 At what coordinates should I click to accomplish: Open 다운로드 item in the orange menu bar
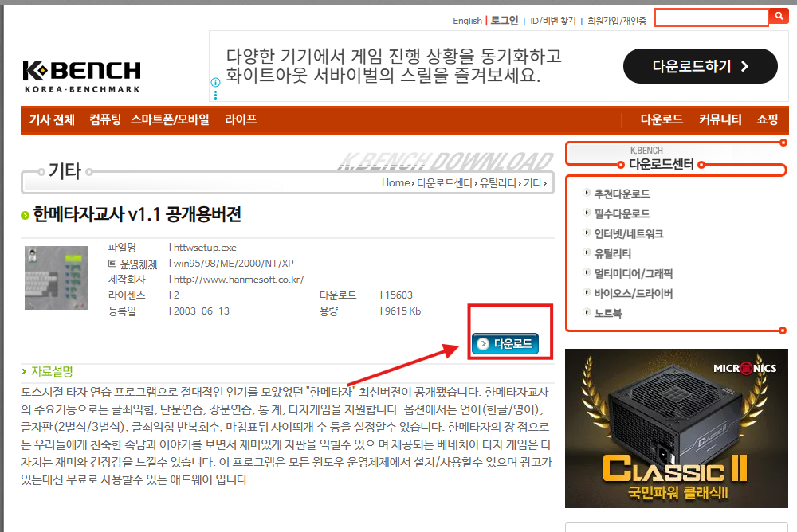[662, 120]
